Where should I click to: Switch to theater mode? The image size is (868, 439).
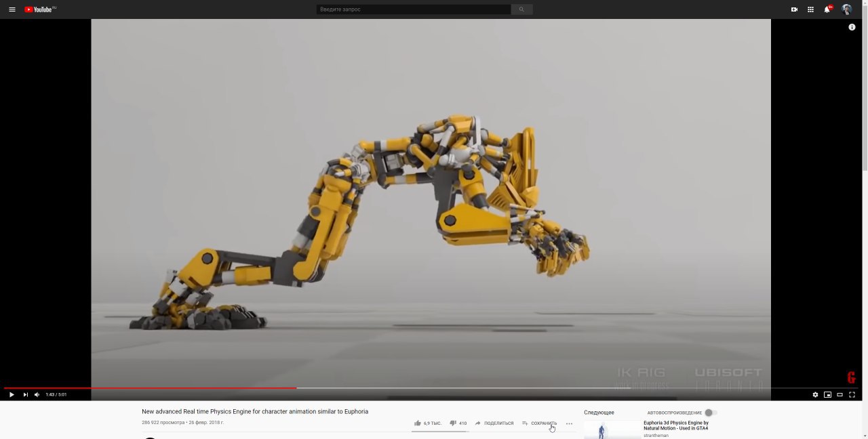point(840,394)
